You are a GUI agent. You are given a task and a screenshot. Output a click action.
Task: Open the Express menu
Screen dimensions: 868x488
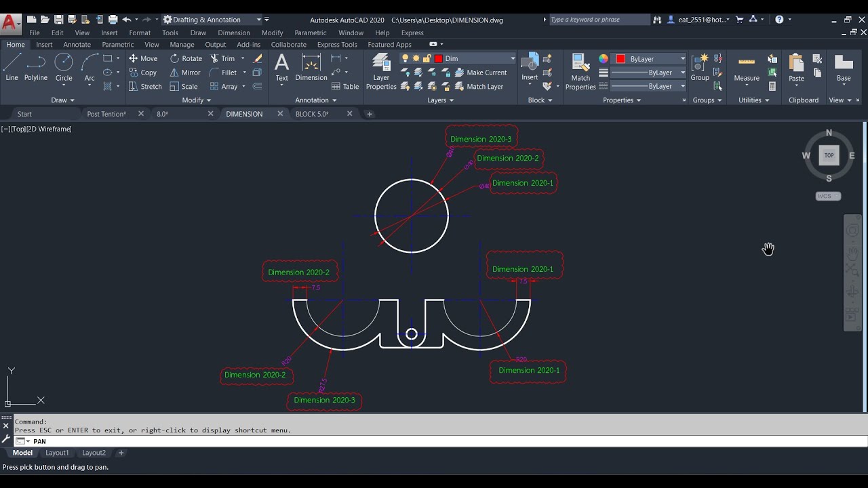tap(412, 33)
